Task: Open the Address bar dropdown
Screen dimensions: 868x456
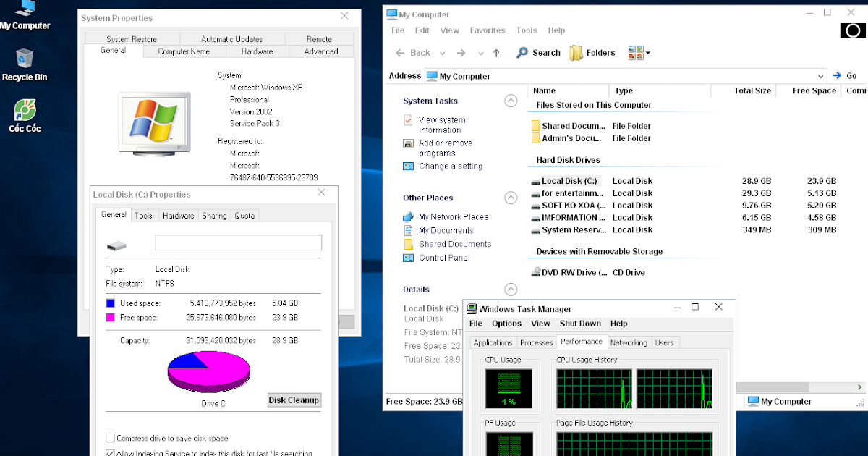Action: pyautogui.click(x=821, y=76)
